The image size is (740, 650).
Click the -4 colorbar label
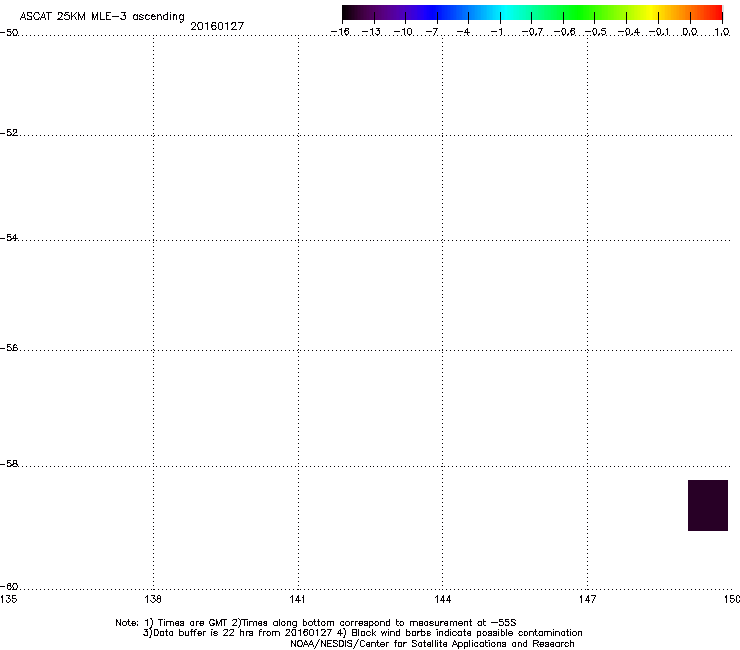463,32
